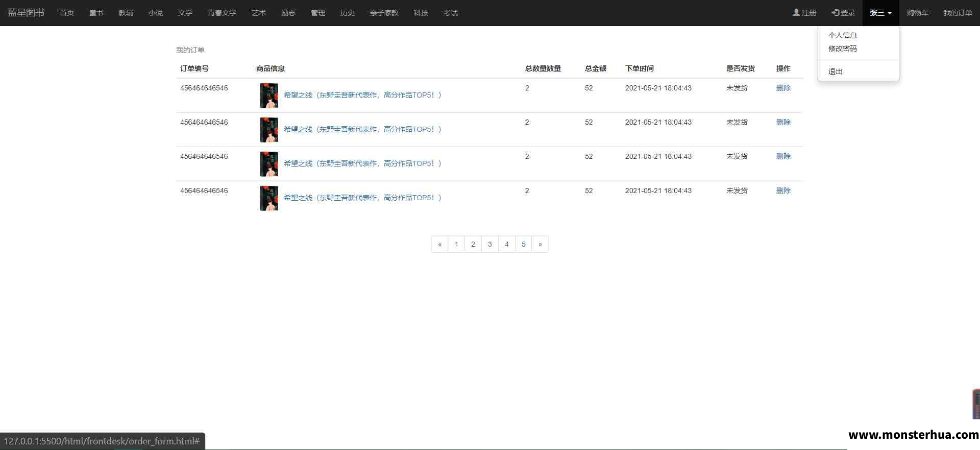
Task: Go to page 4 in pagination
Action: click(507, 244)
